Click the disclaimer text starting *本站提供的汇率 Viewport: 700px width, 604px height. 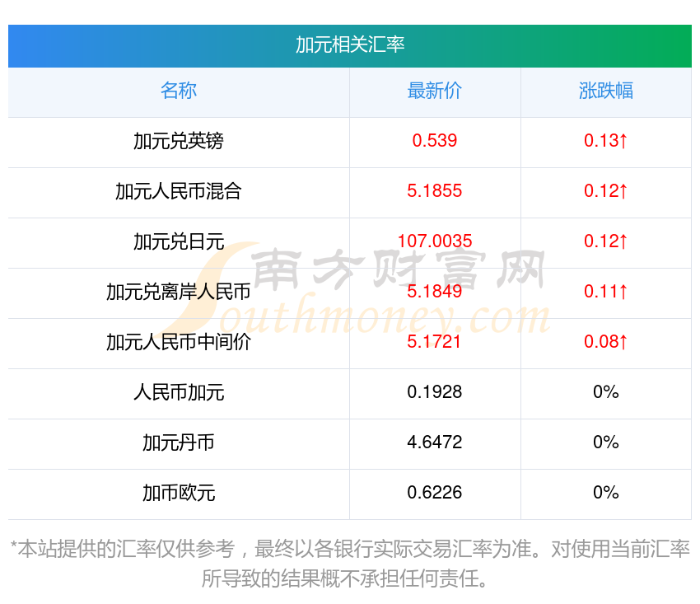[x=350, y=564]
